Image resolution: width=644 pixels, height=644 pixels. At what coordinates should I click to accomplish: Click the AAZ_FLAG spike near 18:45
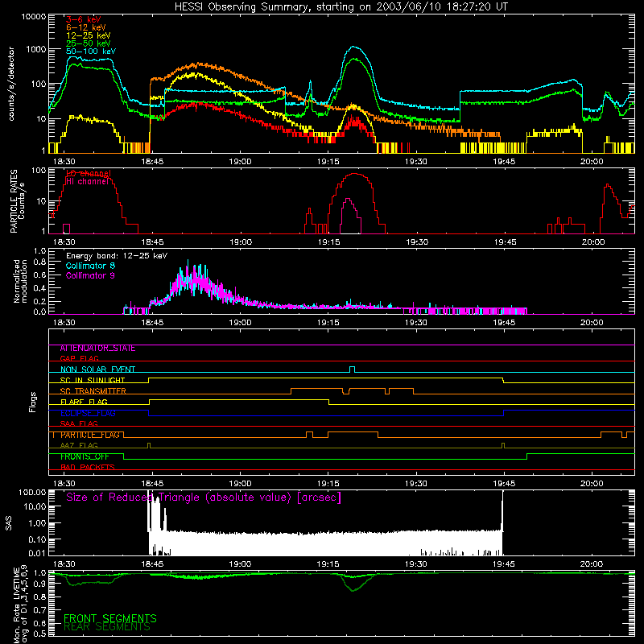pyautogui.click(x=149, y=445)
